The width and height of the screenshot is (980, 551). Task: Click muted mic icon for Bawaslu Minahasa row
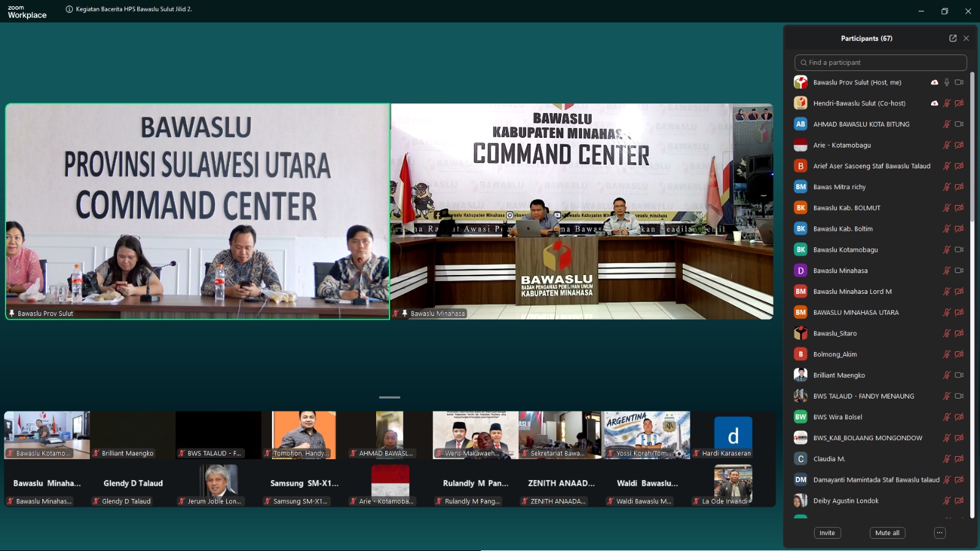(x=947, y=270)
